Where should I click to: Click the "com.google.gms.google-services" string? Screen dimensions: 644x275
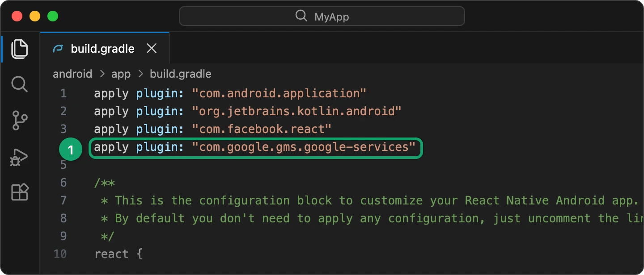(x=304, y=147)
